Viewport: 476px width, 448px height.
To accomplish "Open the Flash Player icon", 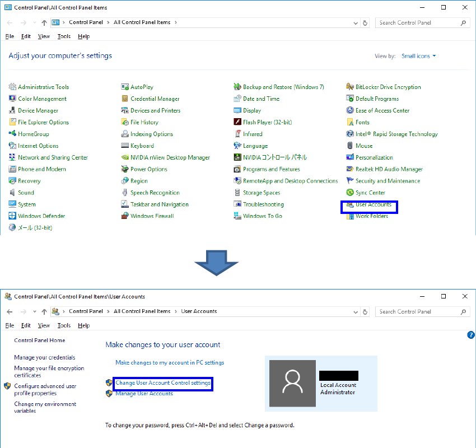I will [237, 122].
